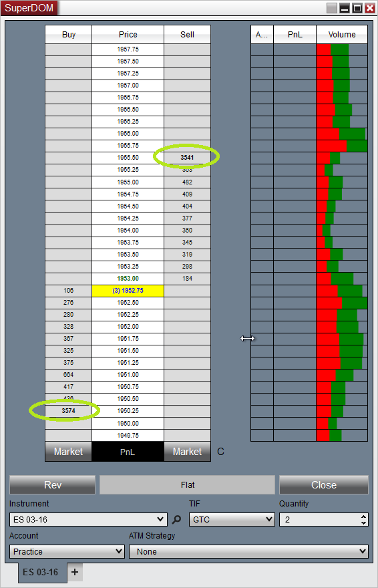Viewport: 378px width, 588px height.
Task: Click the A... column header
Action: 262,35
